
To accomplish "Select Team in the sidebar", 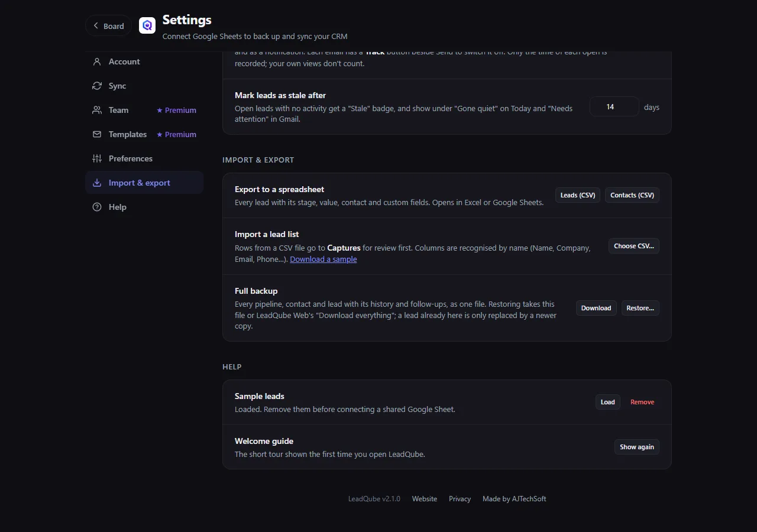I will coord(144,110).
